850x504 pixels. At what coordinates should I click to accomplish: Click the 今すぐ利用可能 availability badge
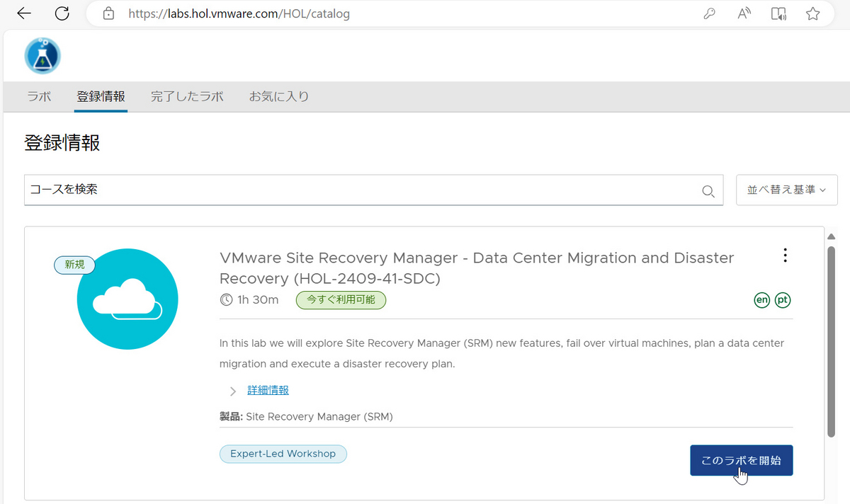341,300
